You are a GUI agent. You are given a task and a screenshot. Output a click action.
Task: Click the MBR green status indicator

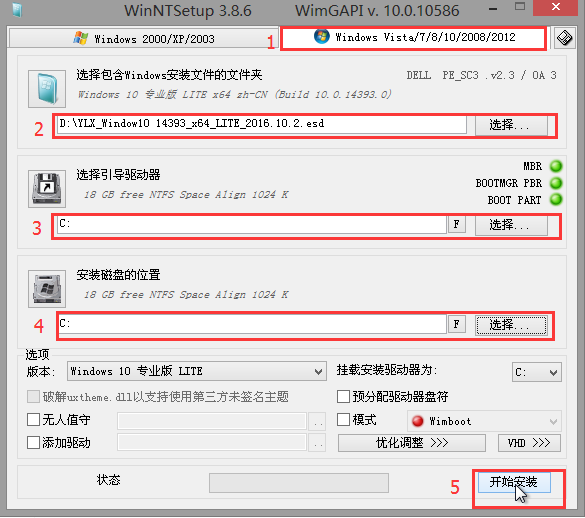pos(556,166)
